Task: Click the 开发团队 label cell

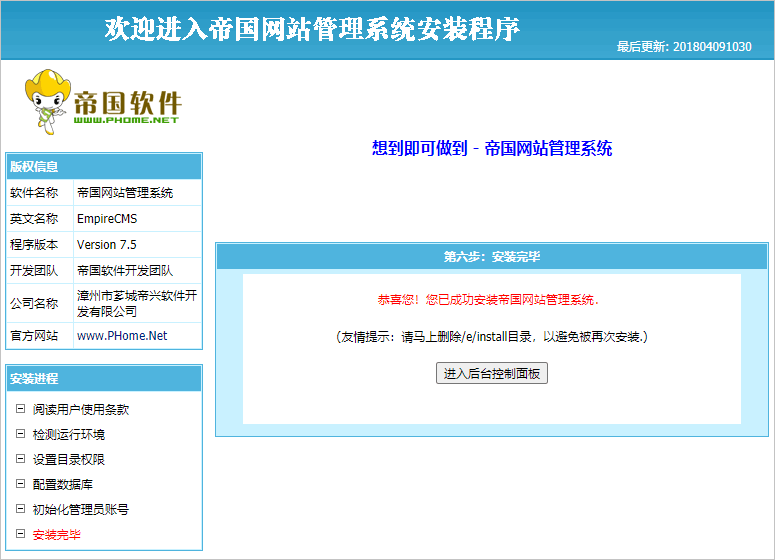Action: click(x=40, y=270)
